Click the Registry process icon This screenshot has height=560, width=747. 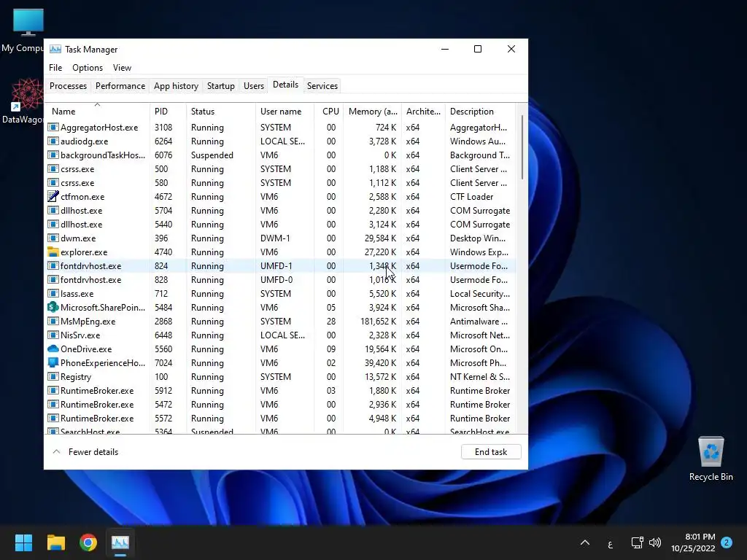[53, 377]
